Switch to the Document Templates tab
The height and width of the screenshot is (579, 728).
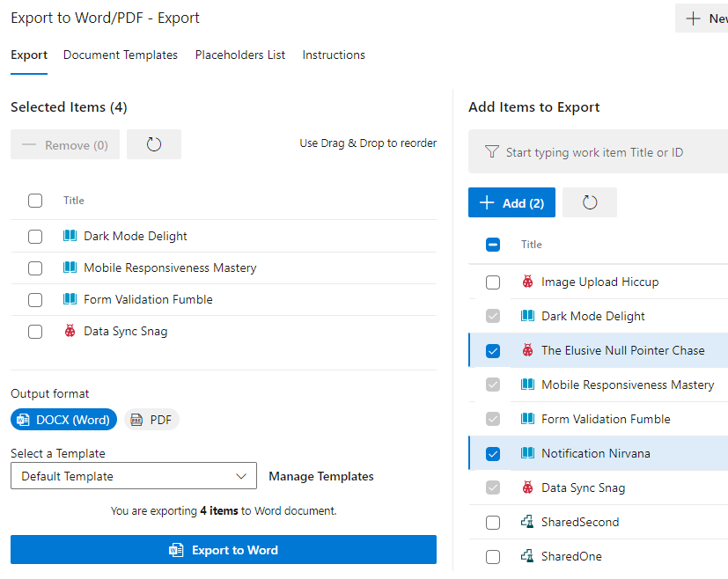[x=120, y=55]
